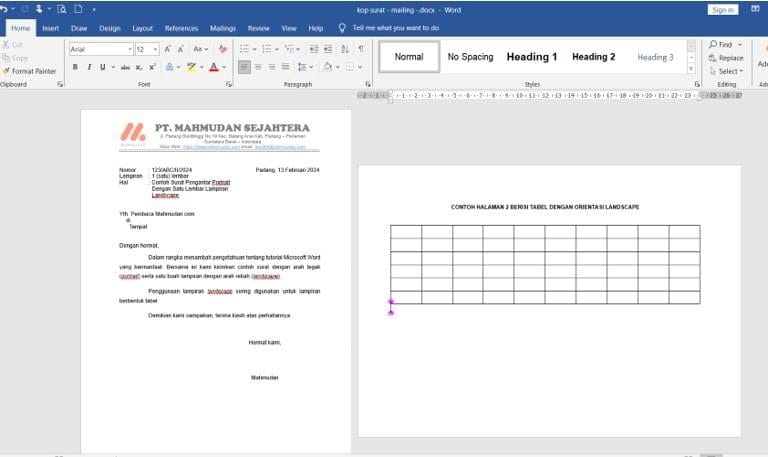The width and height of the screenshot is (768, 457).
Task: Click the increase font size icon
Action: (167, 48)
